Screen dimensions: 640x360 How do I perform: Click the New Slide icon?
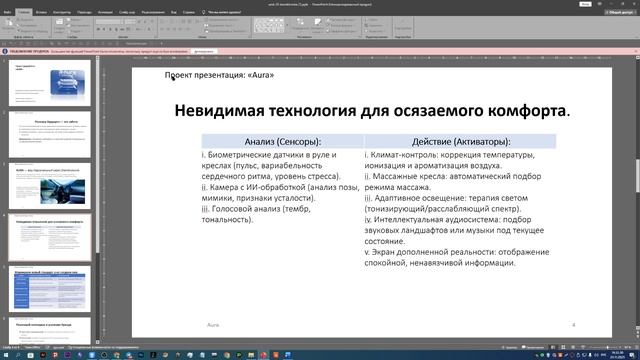coord(59,22)
